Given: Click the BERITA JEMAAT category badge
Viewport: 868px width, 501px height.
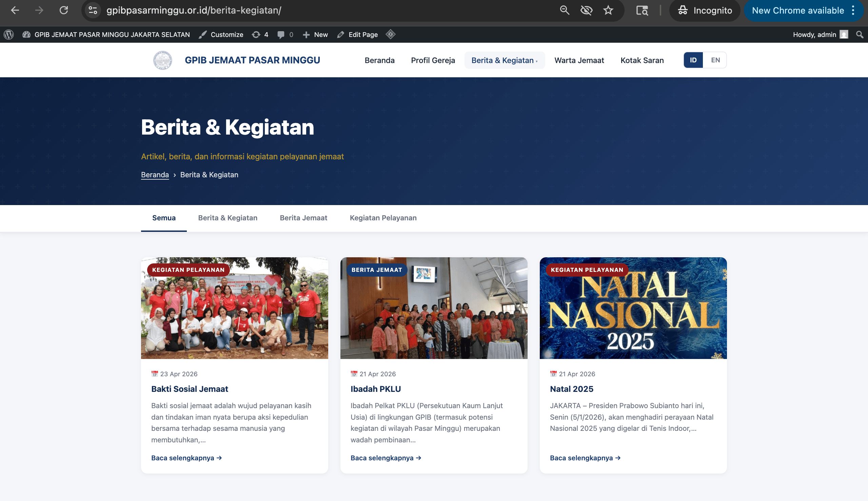Looking at the screenshot, I should tap(376, 270).
